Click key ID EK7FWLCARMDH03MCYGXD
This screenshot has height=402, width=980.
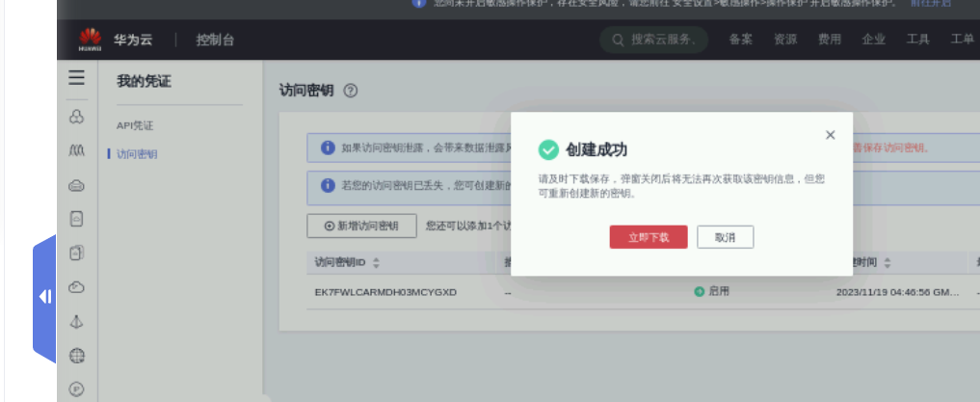coord(385,292)
